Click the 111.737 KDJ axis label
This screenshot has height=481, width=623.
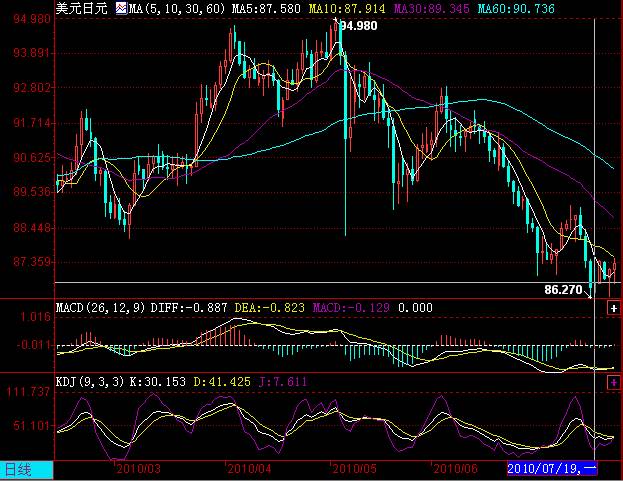pyautogui.click(x=28, y=392)
